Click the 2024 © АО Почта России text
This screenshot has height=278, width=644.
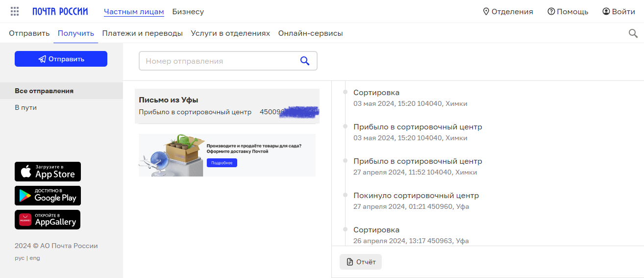tap(56, 246)
